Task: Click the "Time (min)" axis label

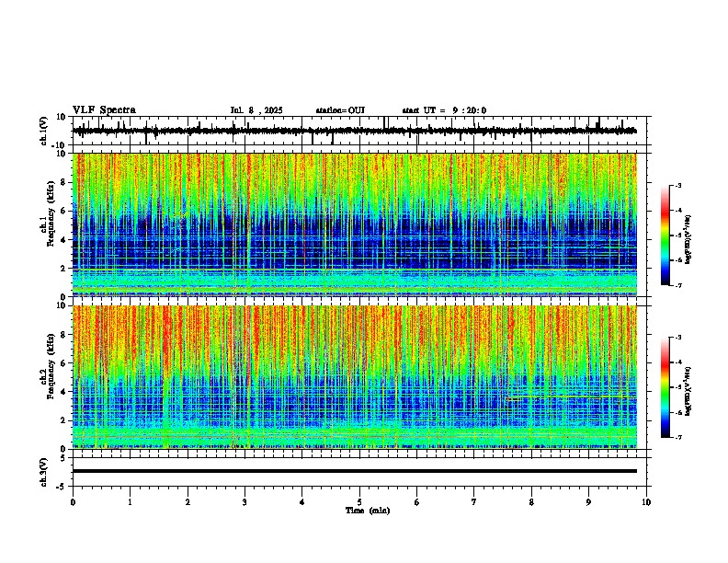Action: pyautogui.click(x=368, y=511)
